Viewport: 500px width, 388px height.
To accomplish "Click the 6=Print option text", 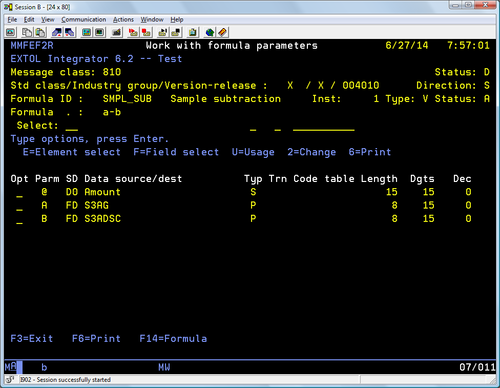I will [370, 152].
